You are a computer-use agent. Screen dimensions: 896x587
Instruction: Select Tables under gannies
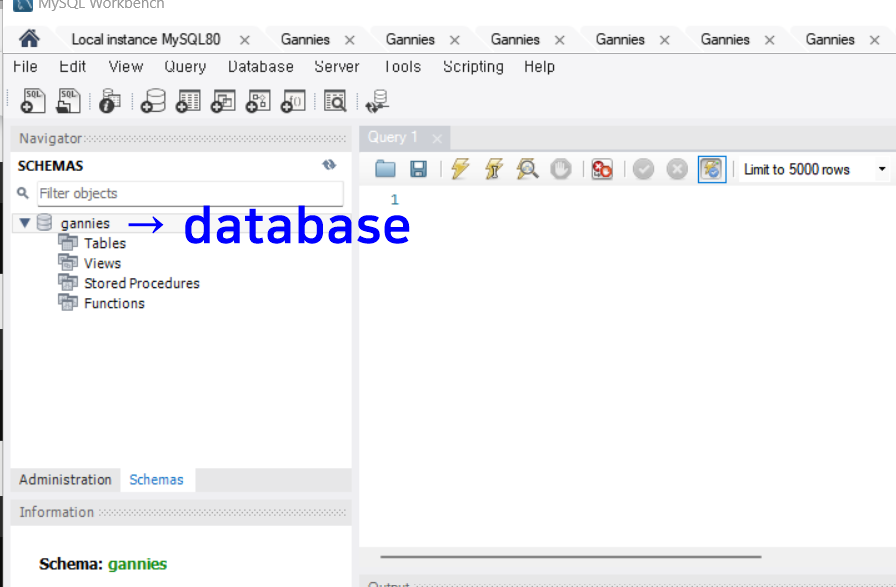point(105,243)
